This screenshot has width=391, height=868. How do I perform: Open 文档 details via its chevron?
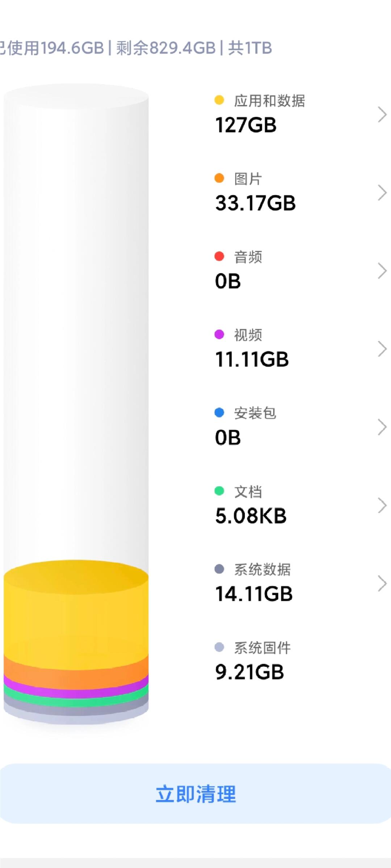click(x=382, y=505)
